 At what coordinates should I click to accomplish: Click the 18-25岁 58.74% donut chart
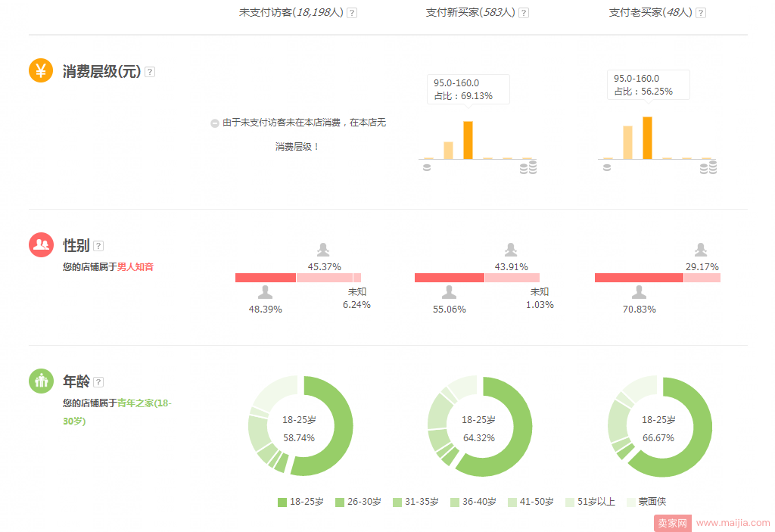300,426
